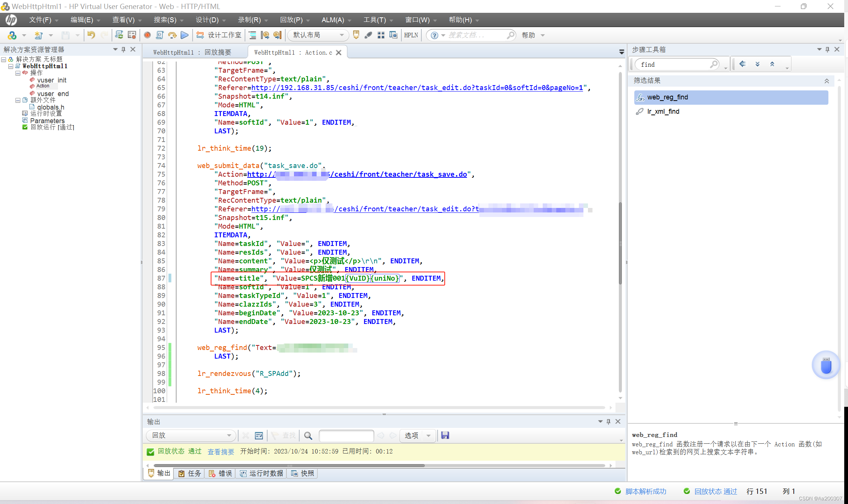This screenshot has width=848, height=504.
Task: Open the 回放(P) menu
Action: click(x=291, y=20)
